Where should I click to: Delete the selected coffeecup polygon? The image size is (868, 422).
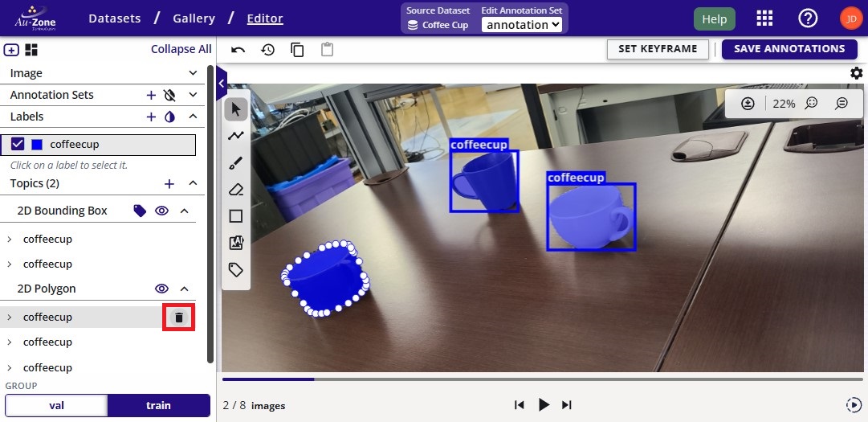(x=179, y=318)
